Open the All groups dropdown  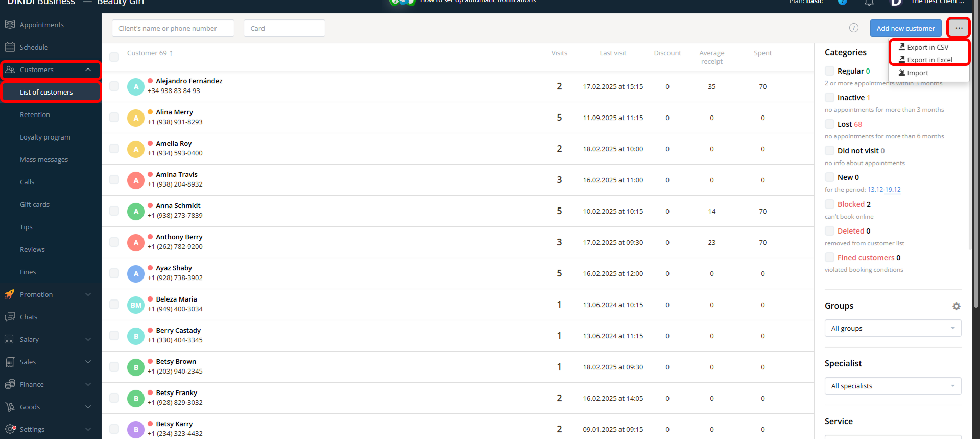[x=892, y=328]
